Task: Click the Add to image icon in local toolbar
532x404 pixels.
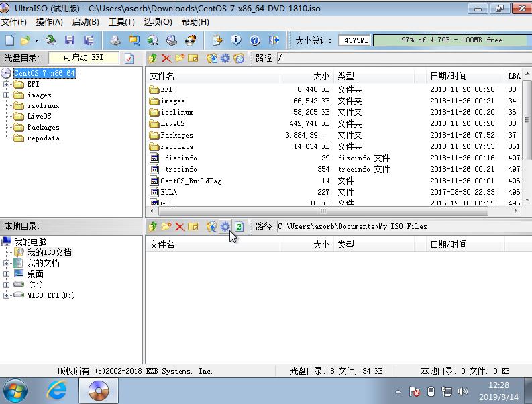Action: click(x=212, y=226)
